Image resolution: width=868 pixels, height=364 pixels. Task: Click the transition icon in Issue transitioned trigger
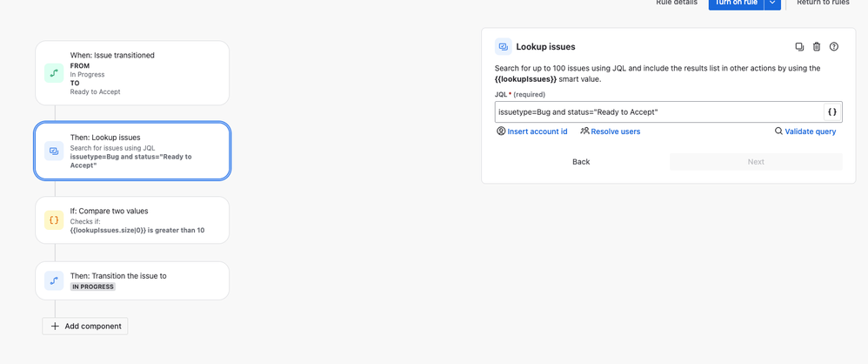(54, 73)
